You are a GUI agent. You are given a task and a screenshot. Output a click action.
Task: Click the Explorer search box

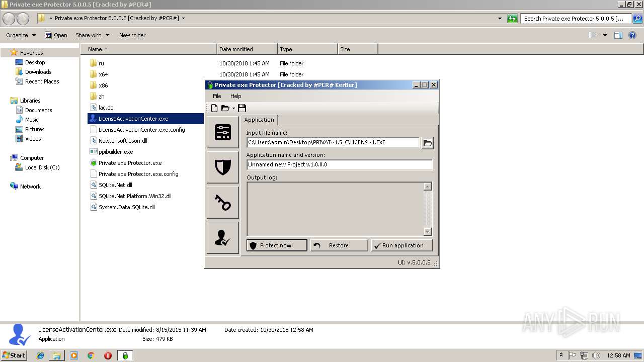pos(576,19)
